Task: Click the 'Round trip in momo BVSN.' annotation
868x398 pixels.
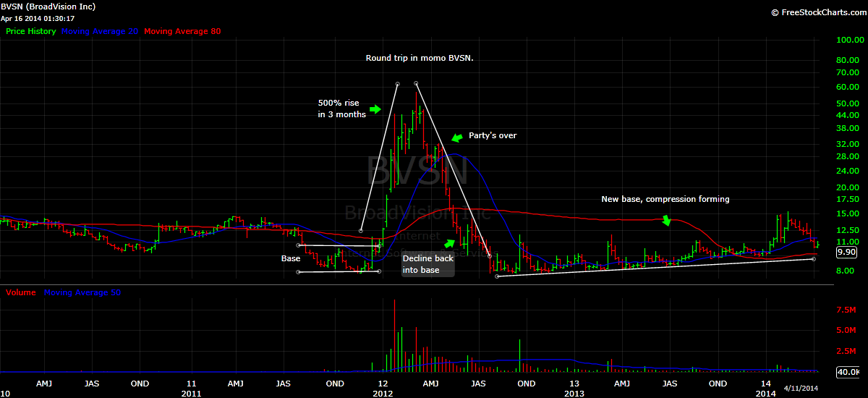Action: pos(420,58)
